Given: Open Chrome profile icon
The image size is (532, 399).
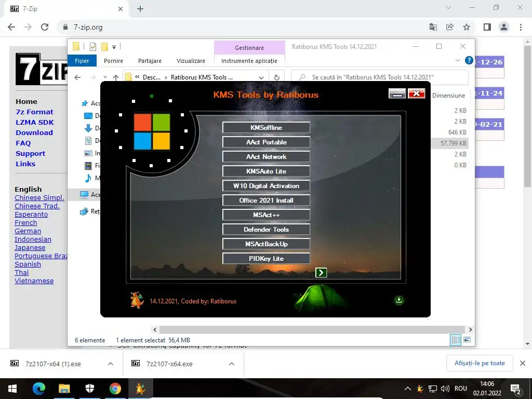Looking at the screenshot, I should pyautogui.click(x=504, y=27).
